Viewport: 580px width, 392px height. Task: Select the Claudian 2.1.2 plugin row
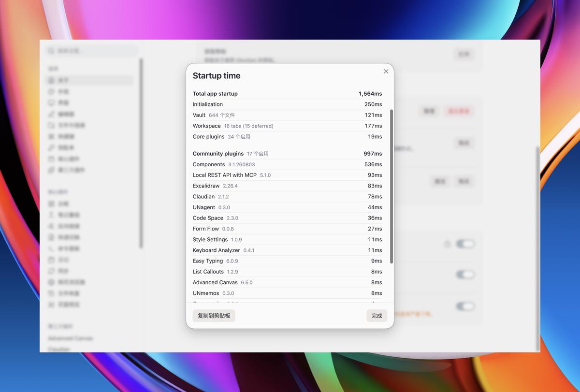tap(287, 197)
